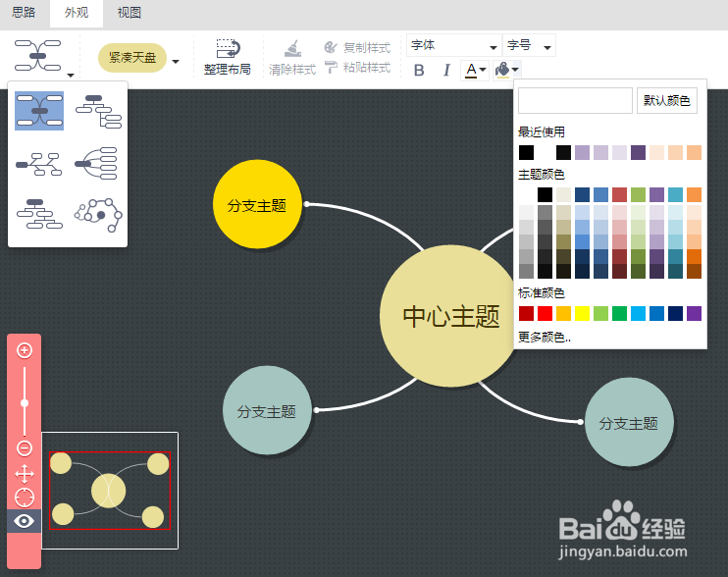
Task: Pick the theme orange top swatch
Action: click(694, 194)
